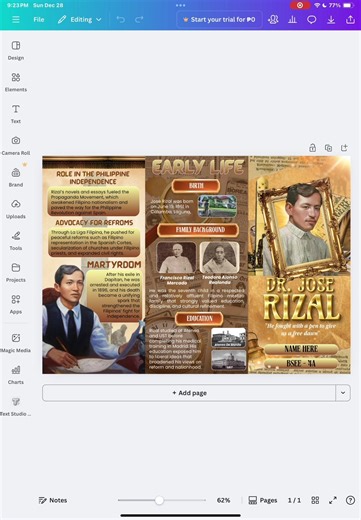Open the hamburger main menu

pos(16,20)
